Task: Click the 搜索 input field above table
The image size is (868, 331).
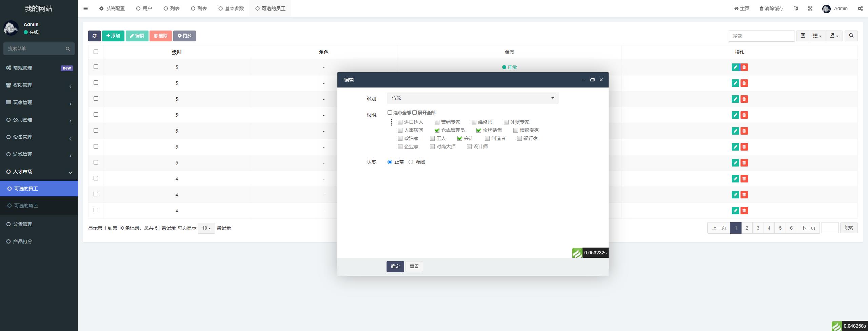Action: (761, 36)
